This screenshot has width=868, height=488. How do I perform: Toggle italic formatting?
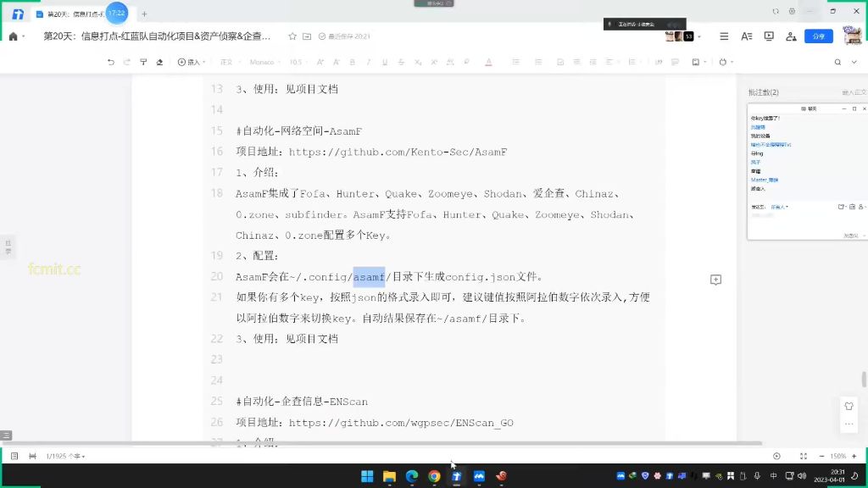(368, 62)
